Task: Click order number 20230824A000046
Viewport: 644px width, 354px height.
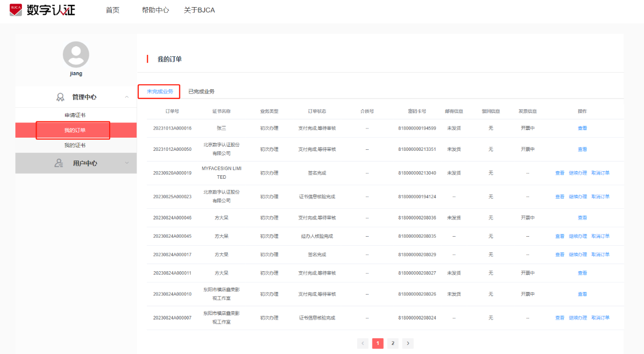Action: coord(172,217)
